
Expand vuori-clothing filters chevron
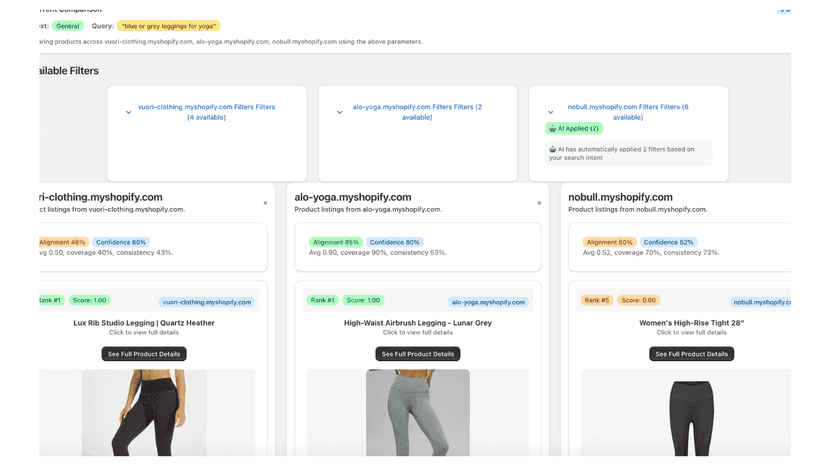click(x=128, y=112)
